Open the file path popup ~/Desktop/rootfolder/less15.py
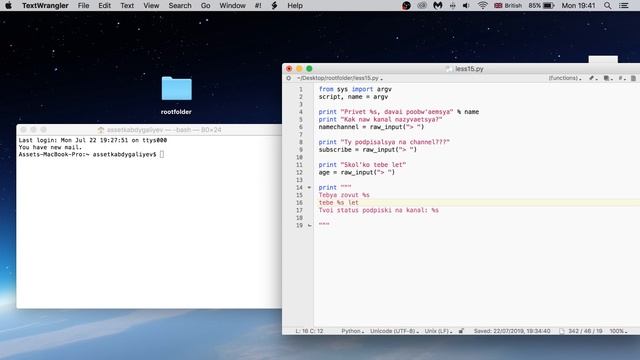Viewport: 640px width, 360px height. [x=340, y=78]
